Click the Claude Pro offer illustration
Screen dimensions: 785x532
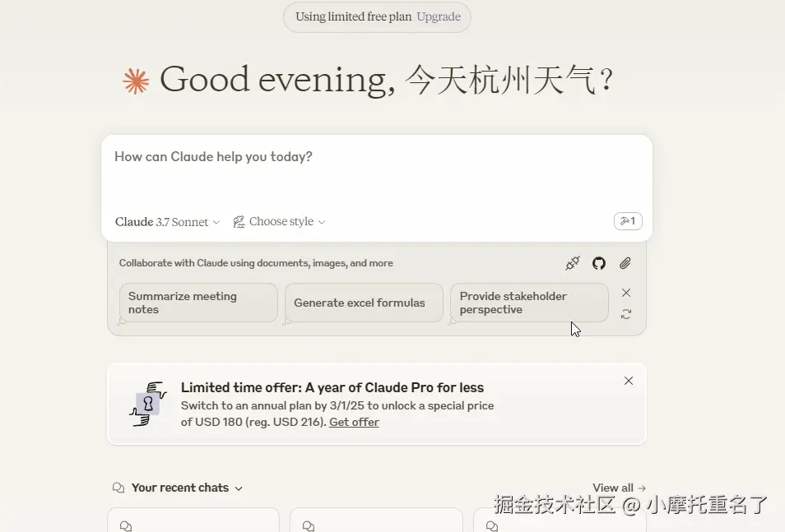[148, 404]
